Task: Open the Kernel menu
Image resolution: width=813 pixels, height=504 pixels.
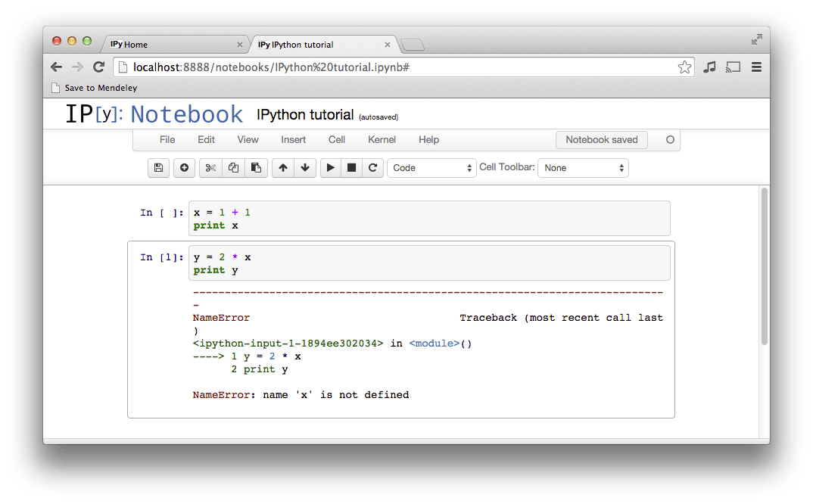Action: coord(382,139)
